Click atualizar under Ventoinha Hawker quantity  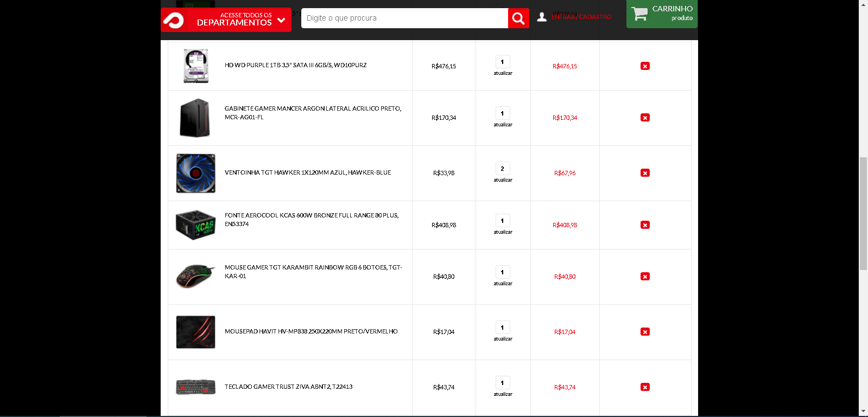503,180
